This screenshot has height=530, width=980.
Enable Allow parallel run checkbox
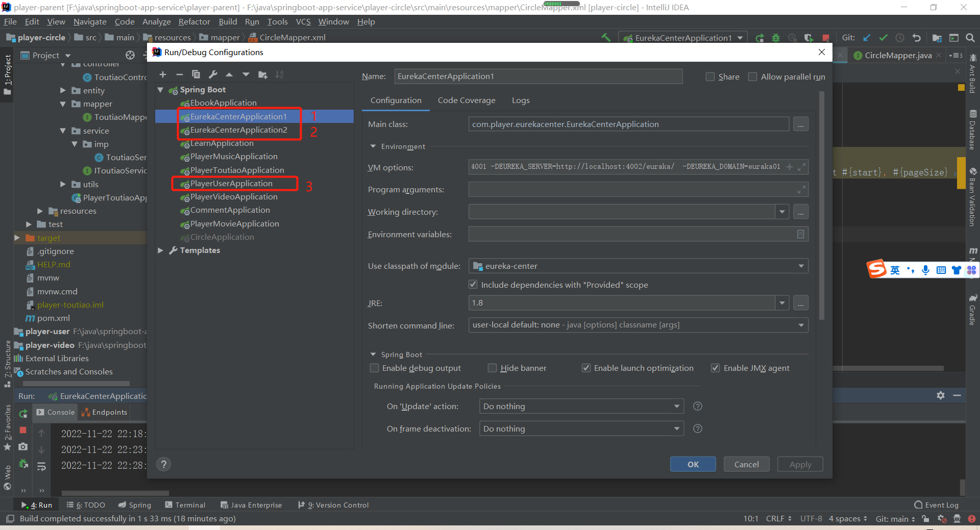(x=752, y=77)
